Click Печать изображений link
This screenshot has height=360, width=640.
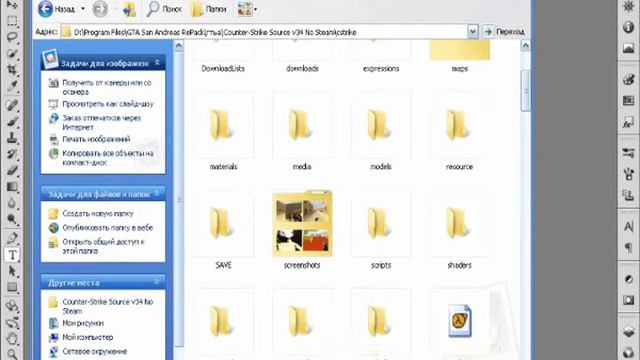(96, 139)
